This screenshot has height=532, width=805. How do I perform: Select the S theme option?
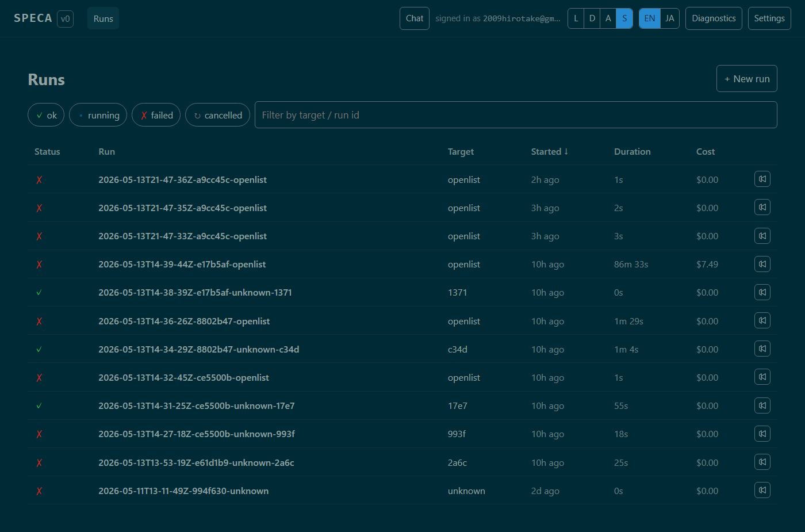coord(624,18)
